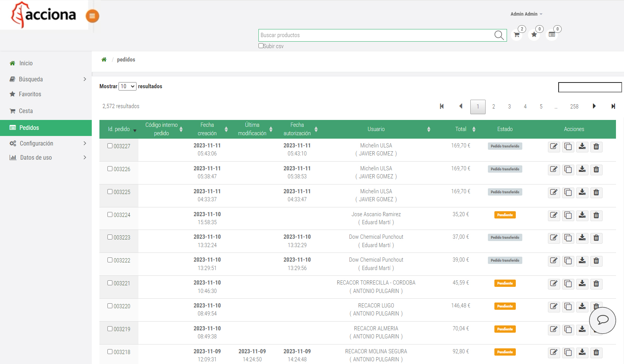The image size is (624, 364).
Task: Open favorites star icon in header
Action: pyautogui.click(x=534, y=35)
